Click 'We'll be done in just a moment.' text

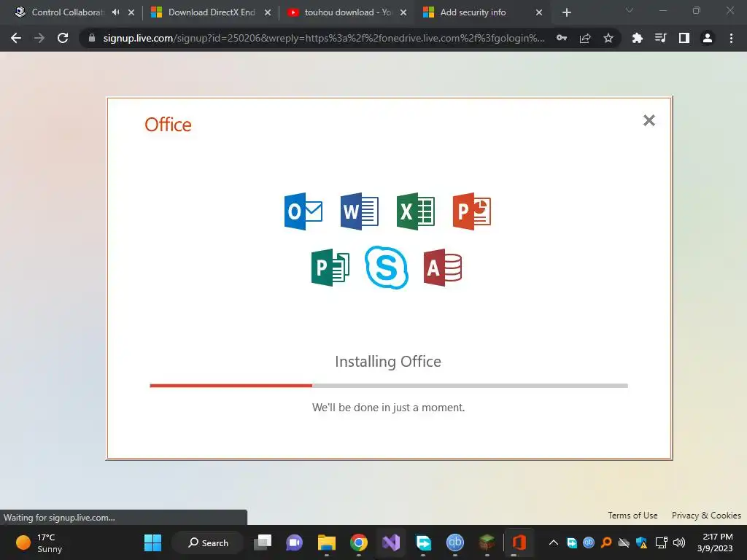click(388, 408)
